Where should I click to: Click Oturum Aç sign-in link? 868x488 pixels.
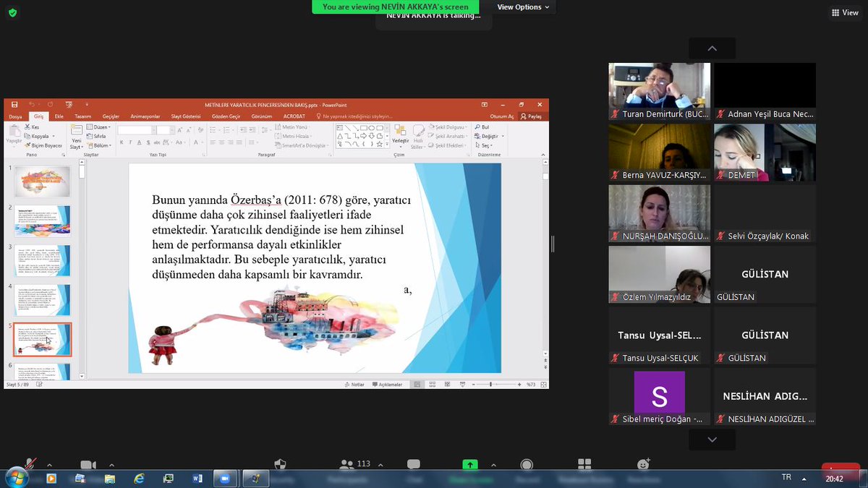tap(502, 116)
